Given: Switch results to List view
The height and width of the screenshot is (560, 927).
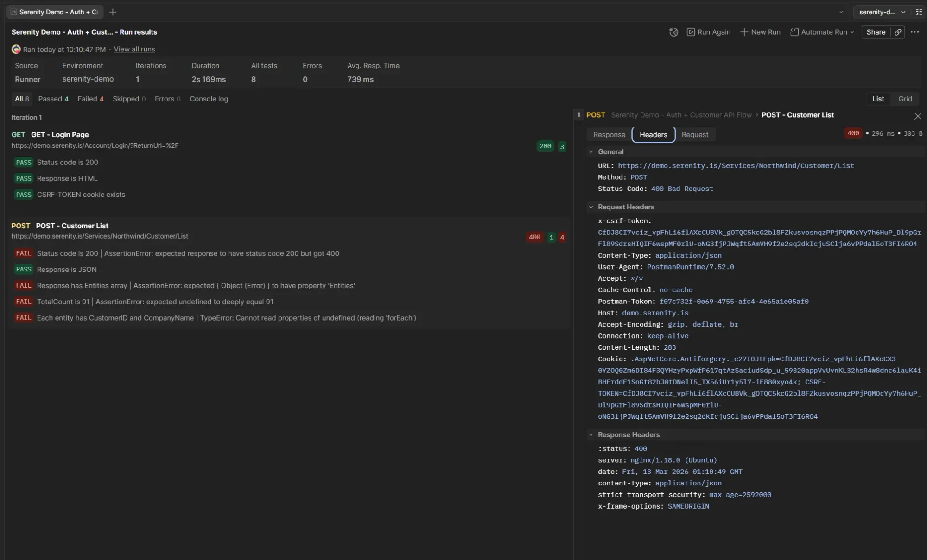Looking at the screenshot, I should click(878, 99).
